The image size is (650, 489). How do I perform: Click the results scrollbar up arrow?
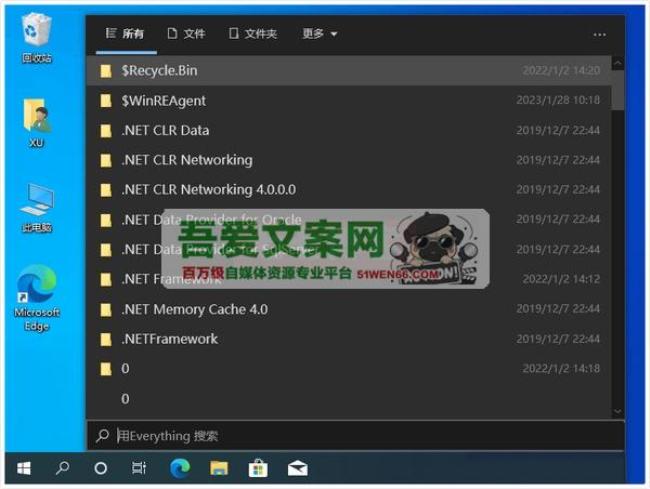(x=618, y=63)
